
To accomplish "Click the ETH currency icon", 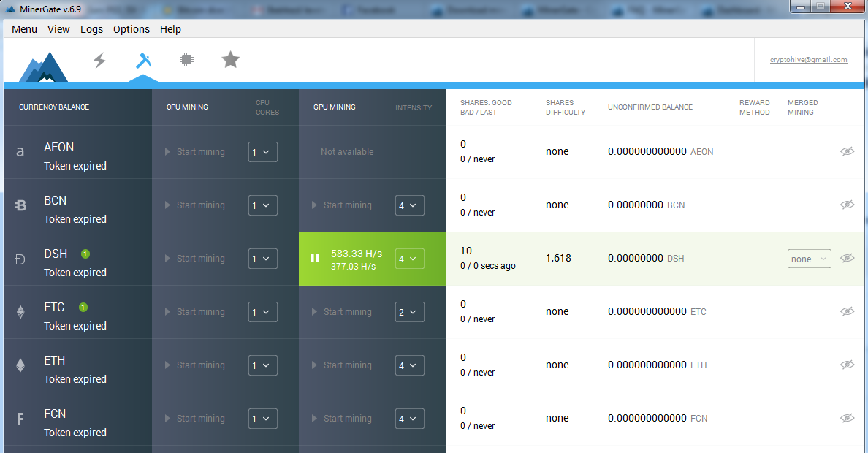I will point(20,365).
